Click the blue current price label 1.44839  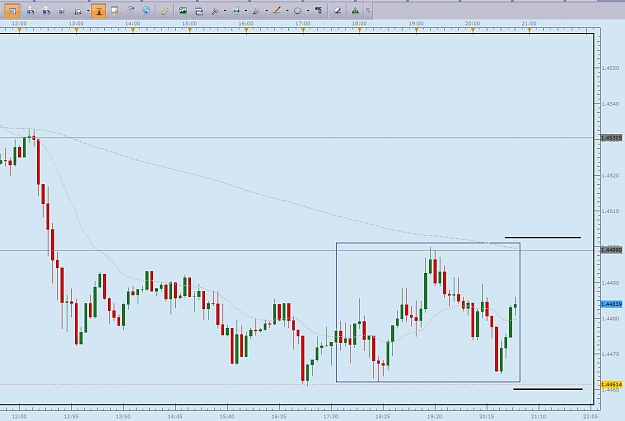[x=611, y=304]
